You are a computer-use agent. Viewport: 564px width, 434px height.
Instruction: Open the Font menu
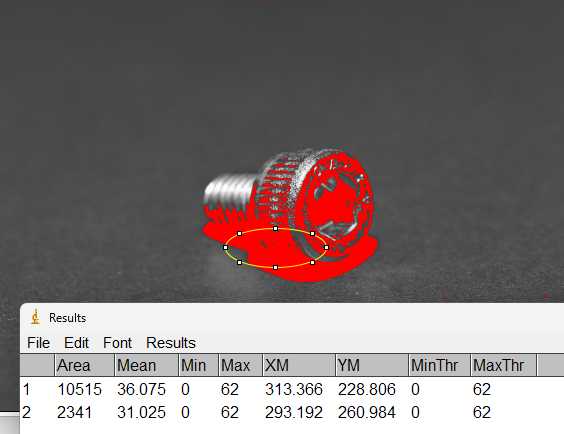pyautogui.click(x=117, y=343)
